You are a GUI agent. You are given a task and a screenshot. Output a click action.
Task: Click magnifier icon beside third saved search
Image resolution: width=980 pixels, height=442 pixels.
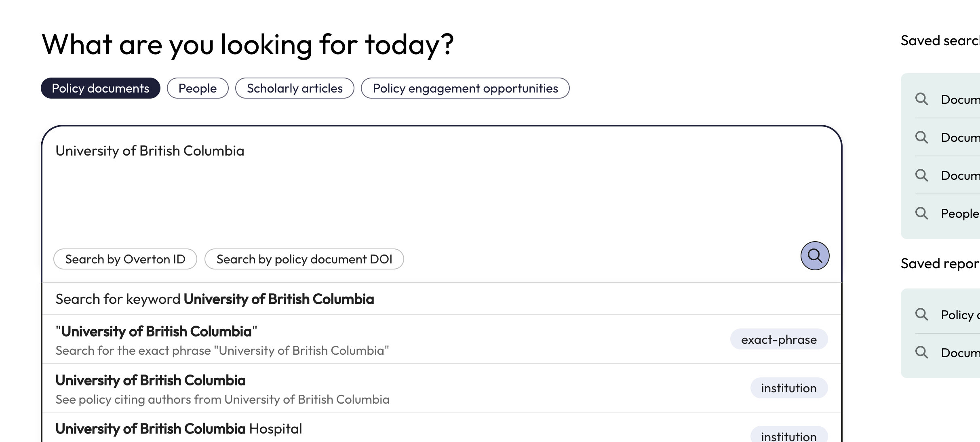(921, 175)
